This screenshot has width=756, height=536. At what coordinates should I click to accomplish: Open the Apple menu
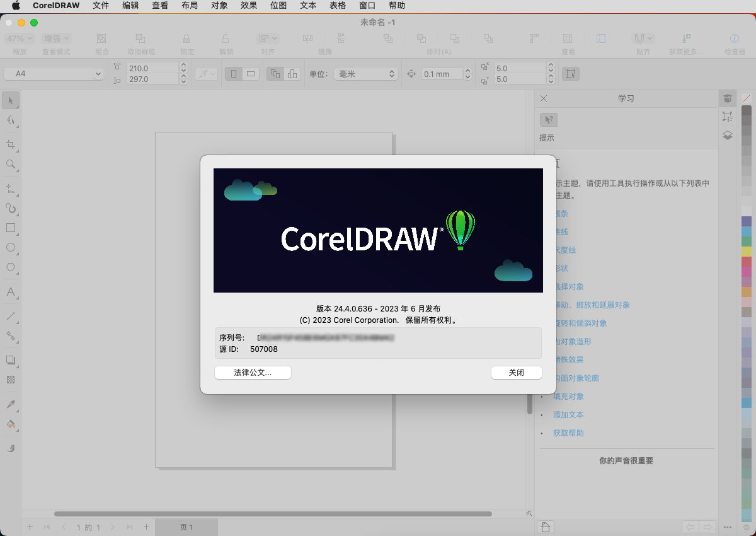pyautogui.click(x=16, y=6)
